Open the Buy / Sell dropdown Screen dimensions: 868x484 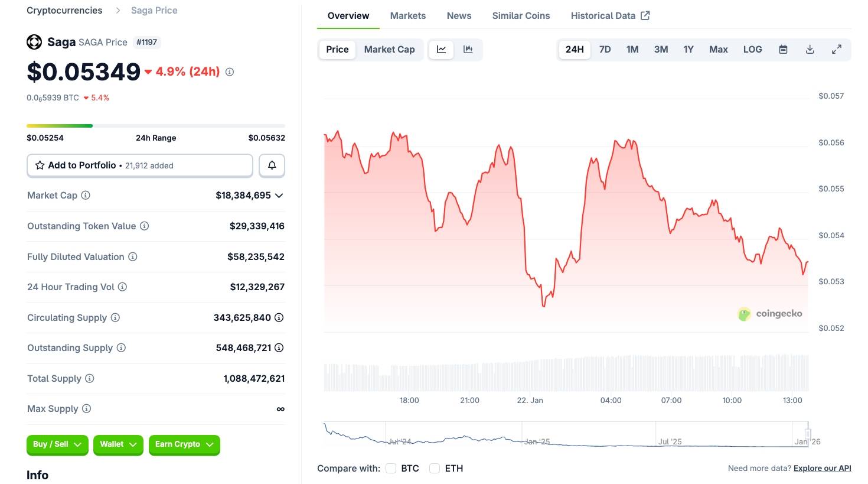pyautogui.click(x=57, y=444)
